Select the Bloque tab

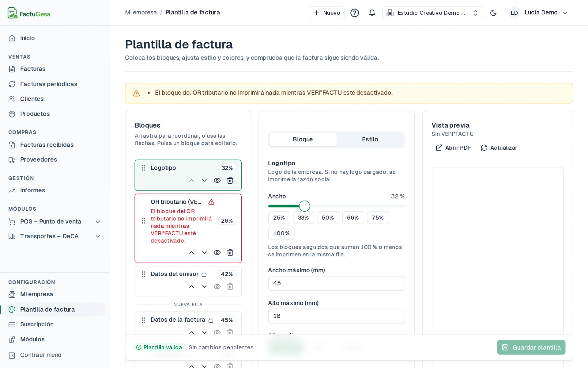[x=303, y=140]
